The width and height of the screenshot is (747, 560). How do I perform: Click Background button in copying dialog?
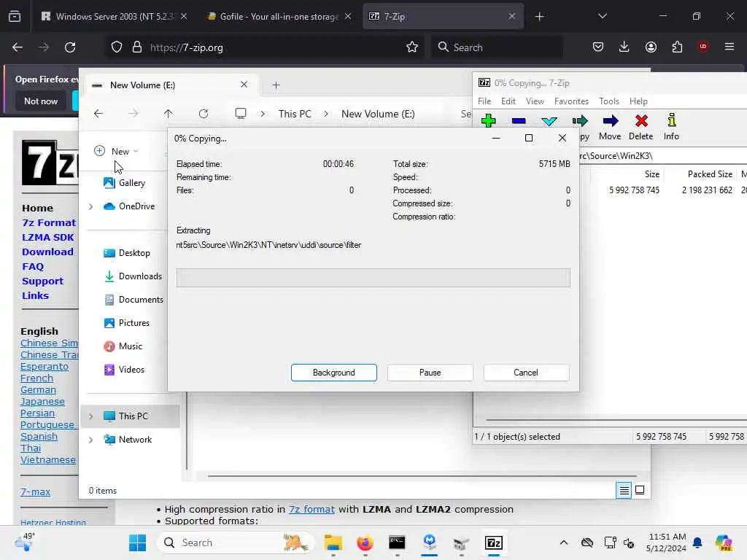pos(334,373)
